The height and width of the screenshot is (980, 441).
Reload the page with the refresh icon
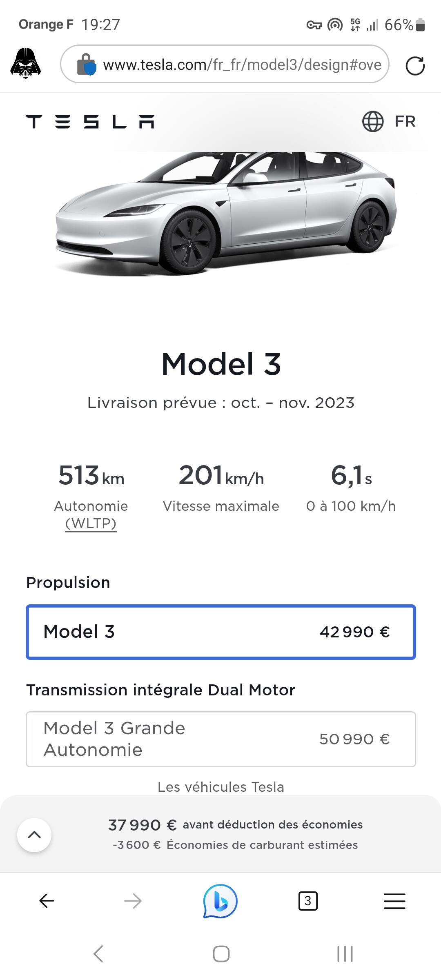point(415,65)
